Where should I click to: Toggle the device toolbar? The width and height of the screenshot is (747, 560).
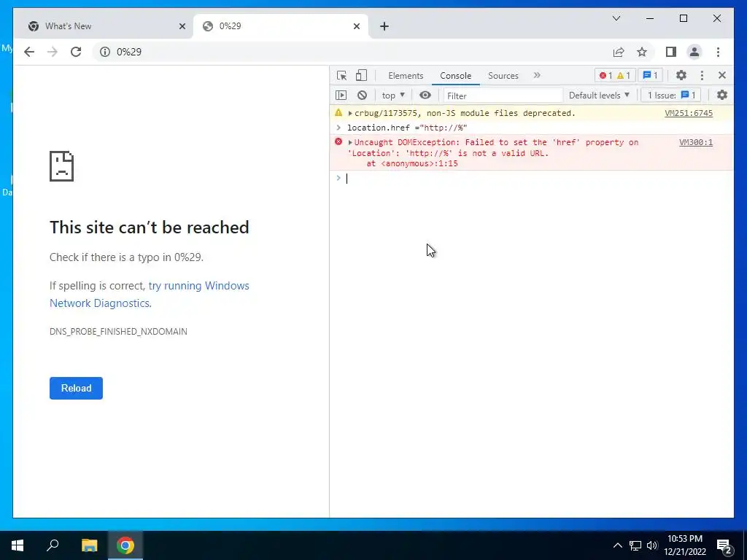pos(362,75)
